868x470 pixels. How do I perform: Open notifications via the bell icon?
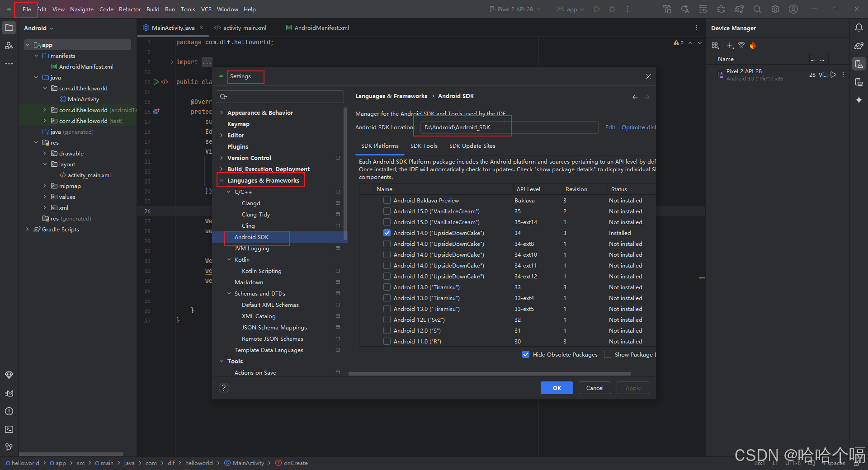tap(859, 28)
